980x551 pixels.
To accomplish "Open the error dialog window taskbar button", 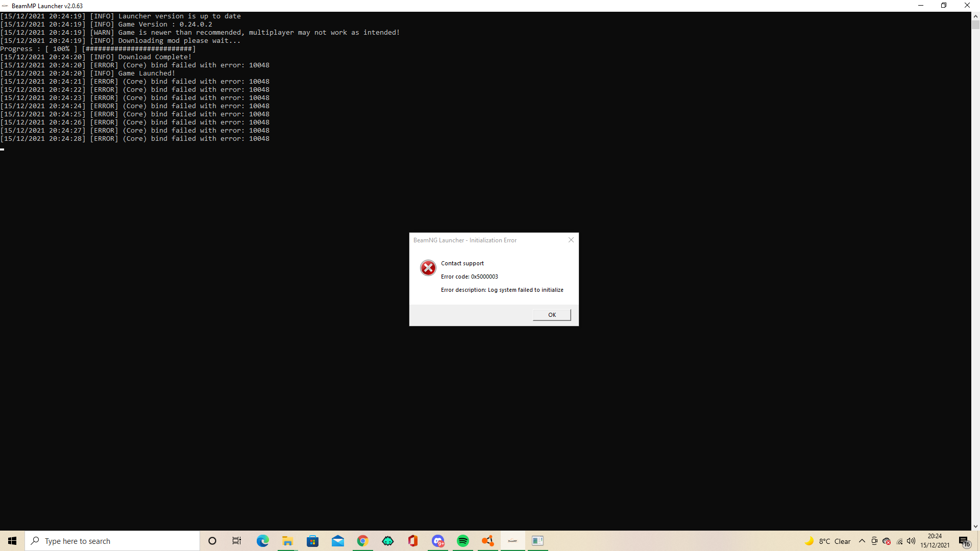I will tap(538, 541).
